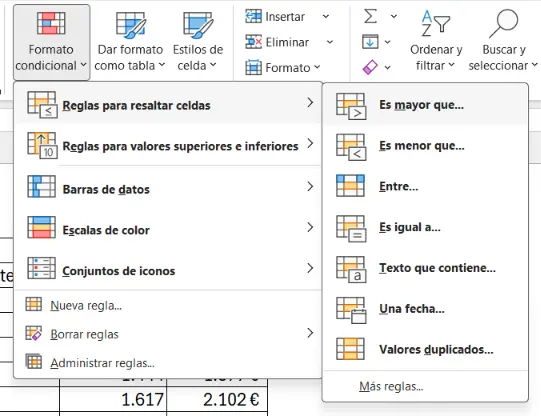
Task: Click the Borrar reglas icon
Action: pos(33,333)
